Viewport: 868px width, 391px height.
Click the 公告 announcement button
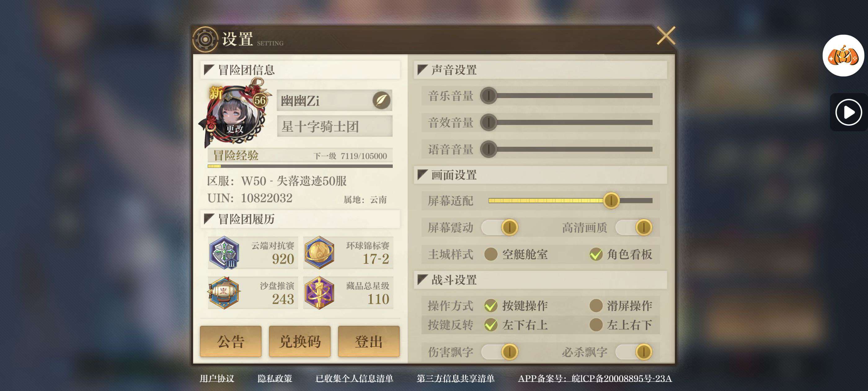coord(230,341)
